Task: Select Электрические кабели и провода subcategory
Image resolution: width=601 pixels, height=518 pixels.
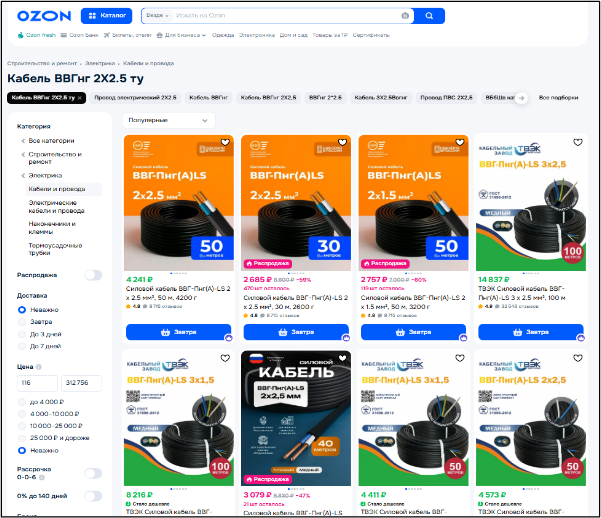Action: coord(56,207)
